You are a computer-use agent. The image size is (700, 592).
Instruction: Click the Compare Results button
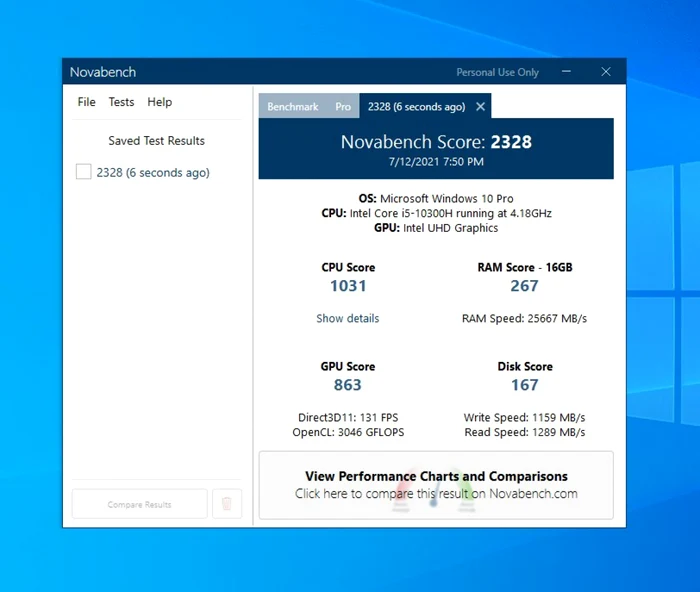pyautogui.click(x=139, y=504)
